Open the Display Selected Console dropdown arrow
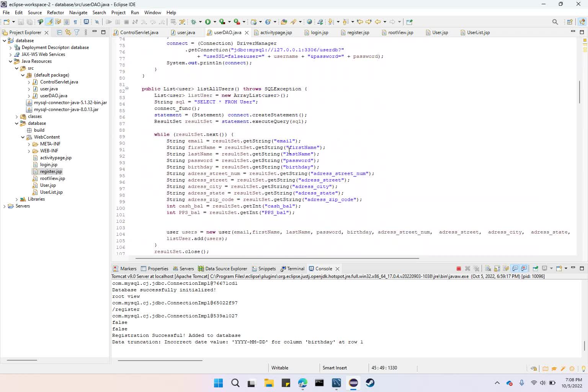 tap(551, 268)
